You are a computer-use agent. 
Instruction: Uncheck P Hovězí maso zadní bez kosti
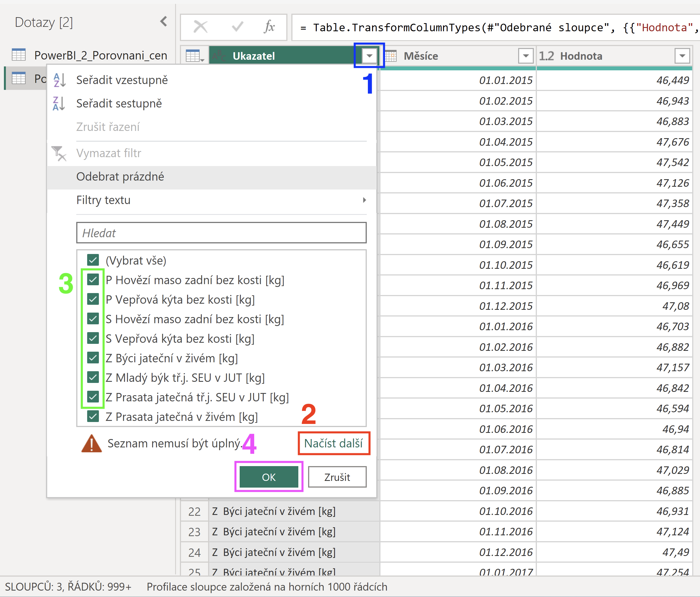point(93,280)
